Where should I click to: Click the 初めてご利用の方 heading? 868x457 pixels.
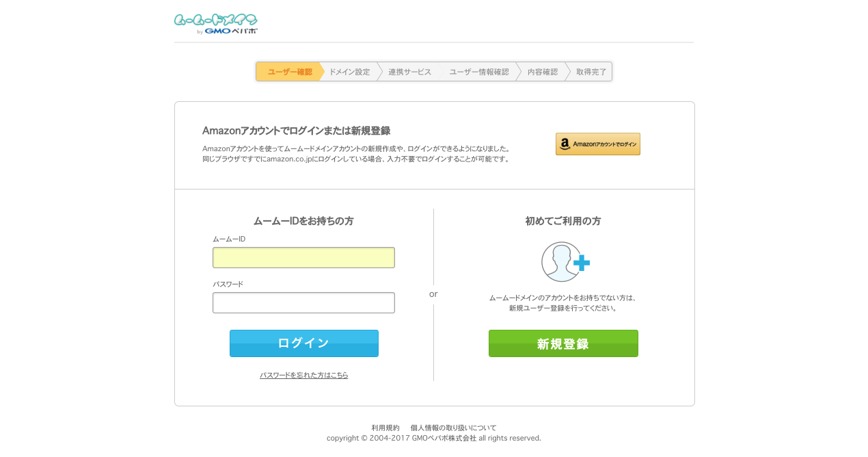pos(563,221)
